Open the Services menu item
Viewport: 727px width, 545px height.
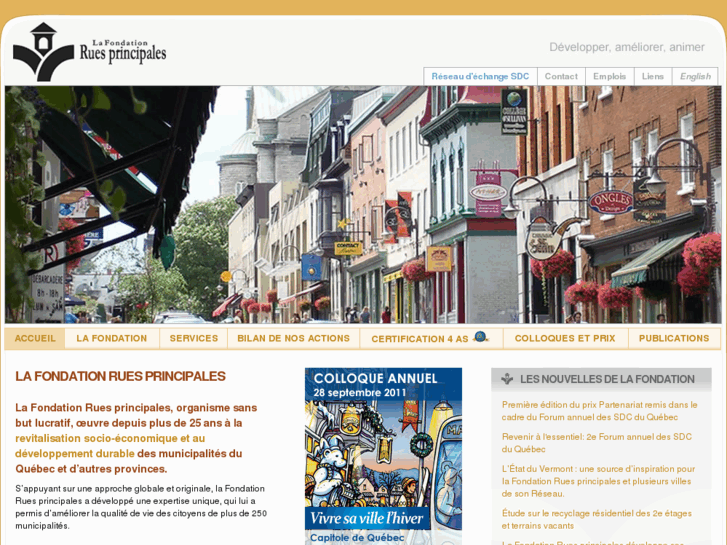pyautogui.click(x=194, y=339)
